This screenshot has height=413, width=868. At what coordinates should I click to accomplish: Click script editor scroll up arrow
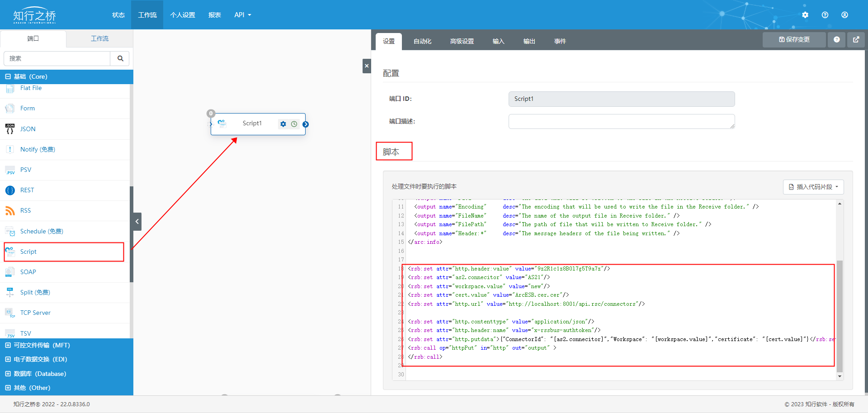tap(840, 204)
